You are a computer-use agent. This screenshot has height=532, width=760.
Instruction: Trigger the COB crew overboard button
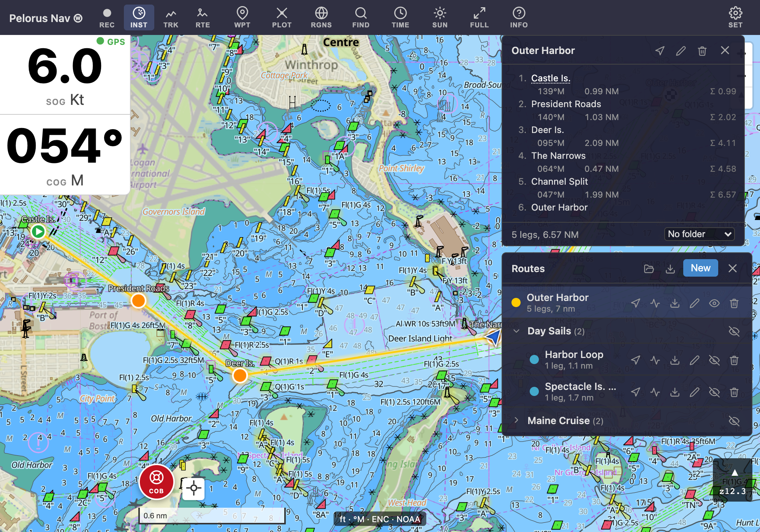pyautogui.click(x=156, y=482)
